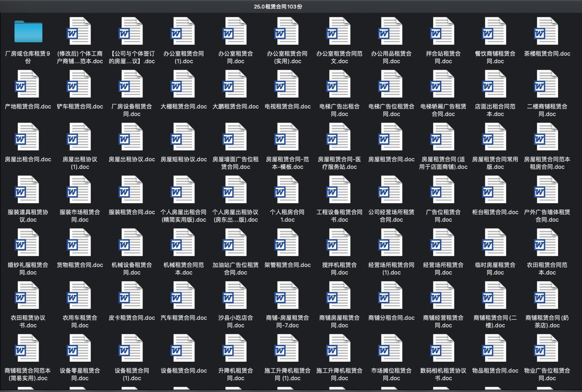The width and height of the screenshot is (582, 392).
Task: Select the 房屋短租协议.doc file icon
Action: (x=184, y=137)
